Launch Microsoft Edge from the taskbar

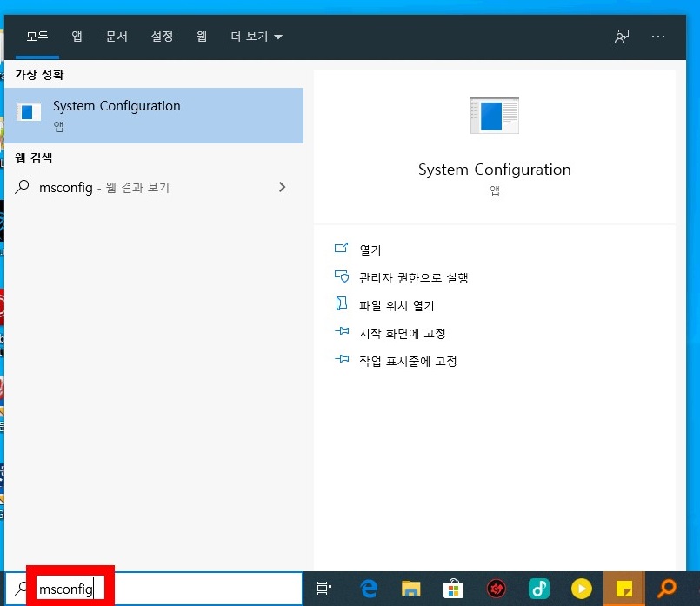click(369, 589)
